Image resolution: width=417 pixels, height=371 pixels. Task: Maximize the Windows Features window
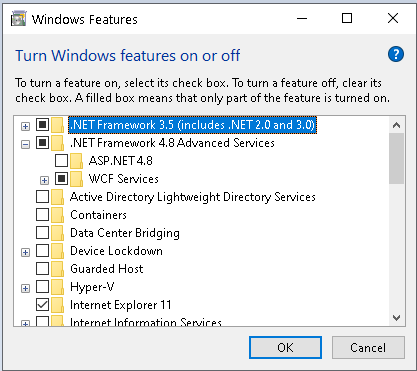point(347,18)
